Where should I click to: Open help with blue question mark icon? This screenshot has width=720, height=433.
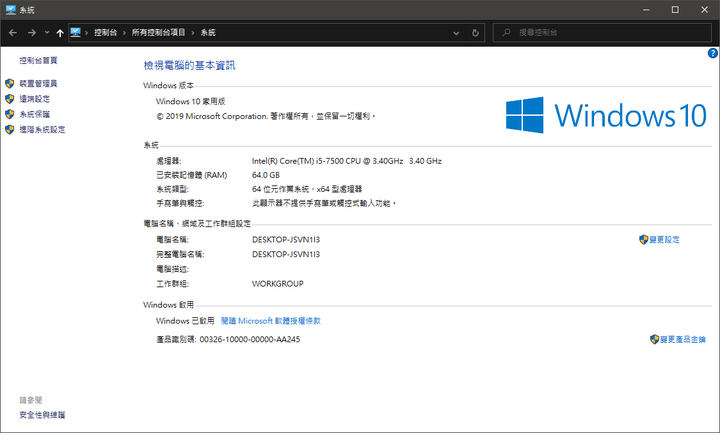pos(713,53)
